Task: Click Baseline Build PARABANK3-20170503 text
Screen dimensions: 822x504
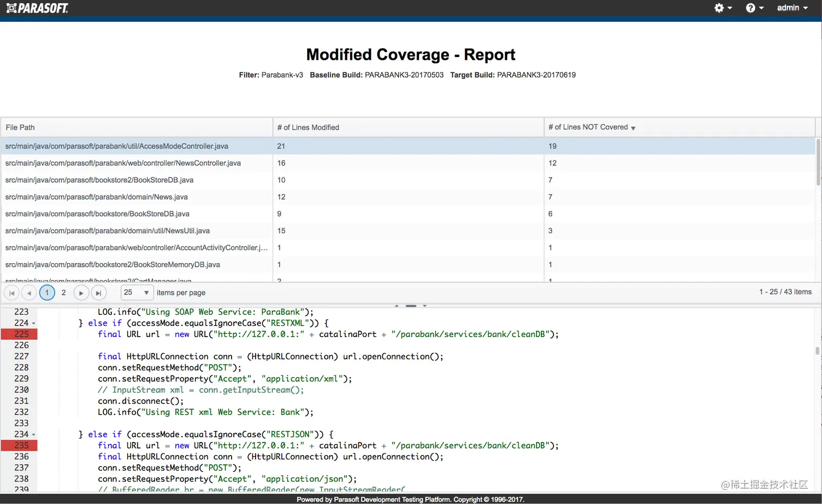Action: (377, 75)
